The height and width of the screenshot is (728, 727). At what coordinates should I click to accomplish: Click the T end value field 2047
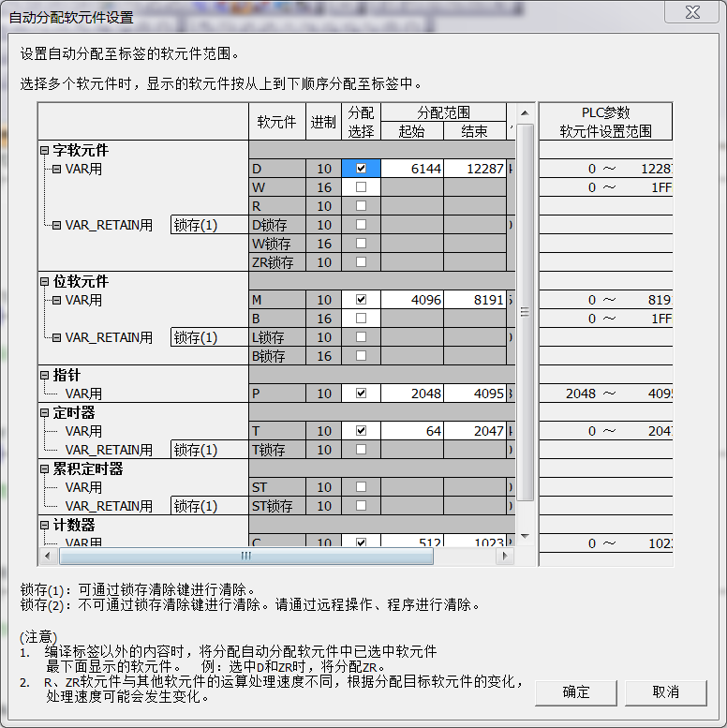coord(474,431)
